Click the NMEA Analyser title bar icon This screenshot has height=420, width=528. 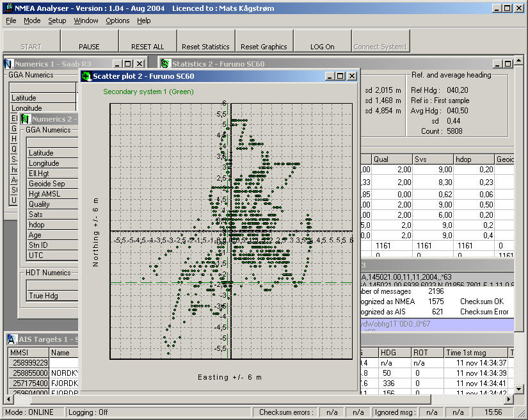(8, 8)
